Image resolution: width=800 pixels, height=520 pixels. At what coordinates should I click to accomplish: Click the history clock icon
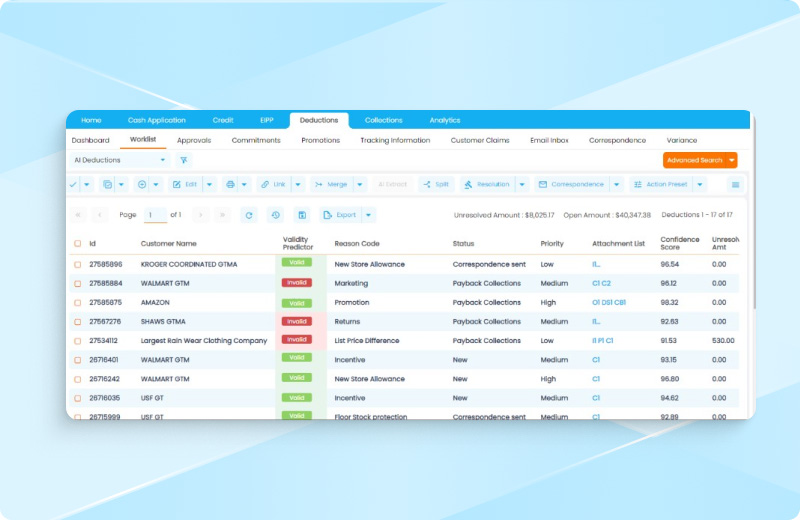pyautogui.click(x=276, y=215)
